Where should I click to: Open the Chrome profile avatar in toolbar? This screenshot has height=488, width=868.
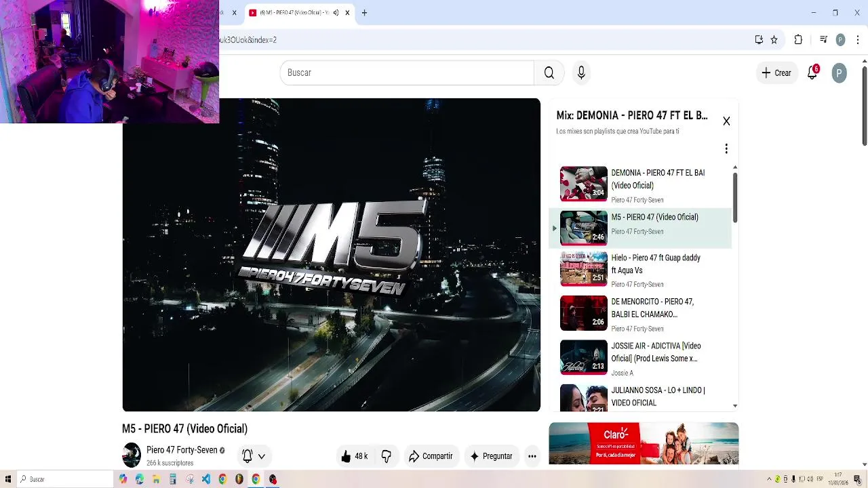[840, 40]
